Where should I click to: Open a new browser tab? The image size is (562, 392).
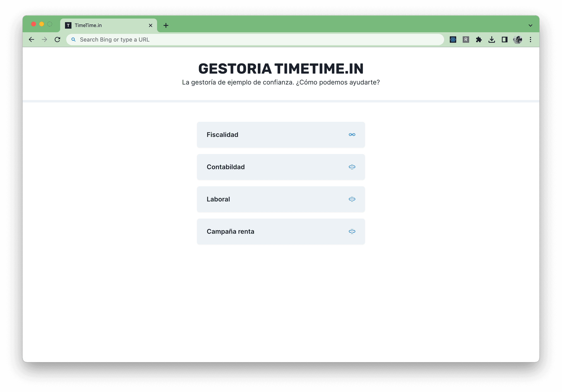click(166, 25)
